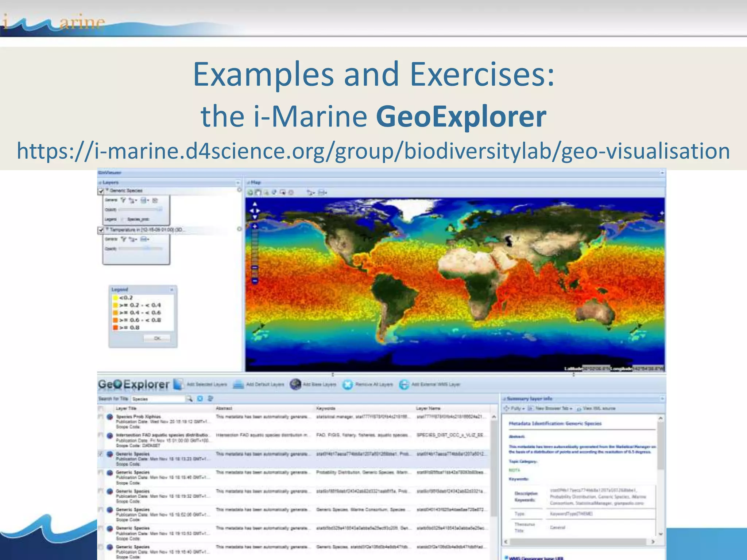Click the last tool icon in Generic Species layer
This screenshot has height=560, width=747.
coord(155,200)
